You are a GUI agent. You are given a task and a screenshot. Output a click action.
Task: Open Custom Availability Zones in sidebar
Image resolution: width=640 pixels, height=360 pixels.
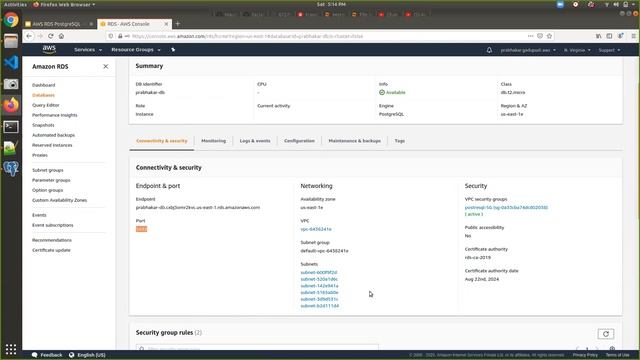pyautogui.click(x=60, y=200)
